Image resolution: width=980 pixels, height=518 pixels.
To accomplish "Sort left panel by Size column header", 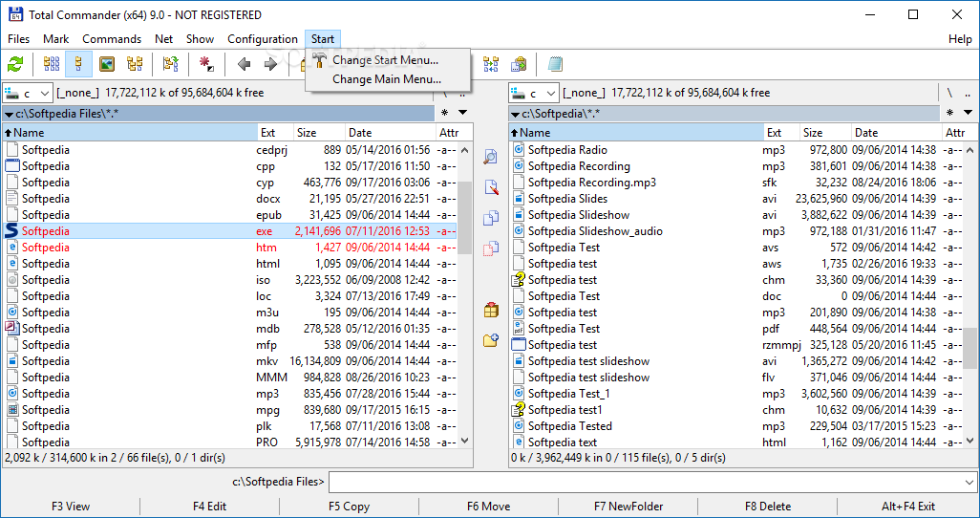I will click(x=319, y=133).
